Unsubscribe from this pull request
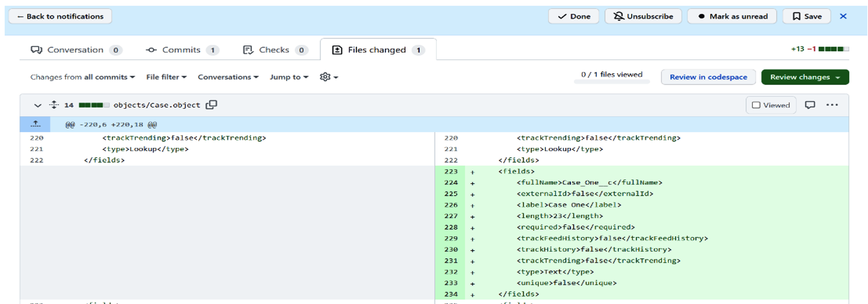The width and height of the screenshot is (868, 304). [x=643, y=16]
